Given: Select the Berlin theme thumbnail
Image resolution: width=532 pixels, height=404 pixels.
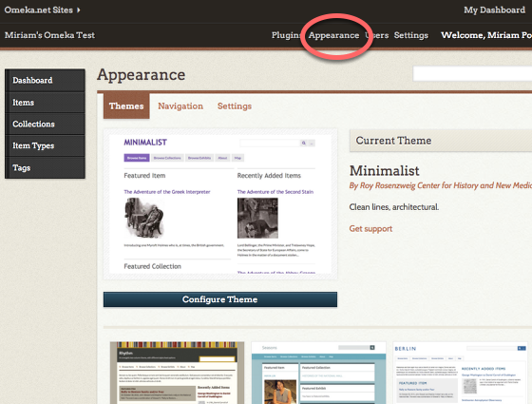Looking at the screenshot, I should point(460,373).
